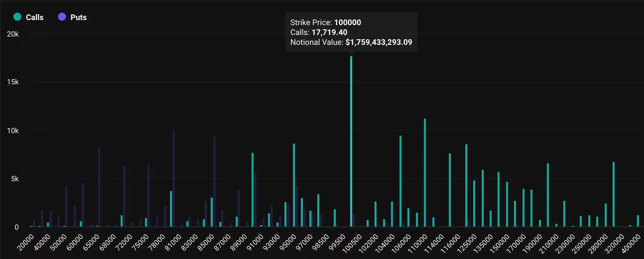The width and height of the screenshot is (644, 259).
Task: Select the 100000 strike calls bar
Action: 351,141
